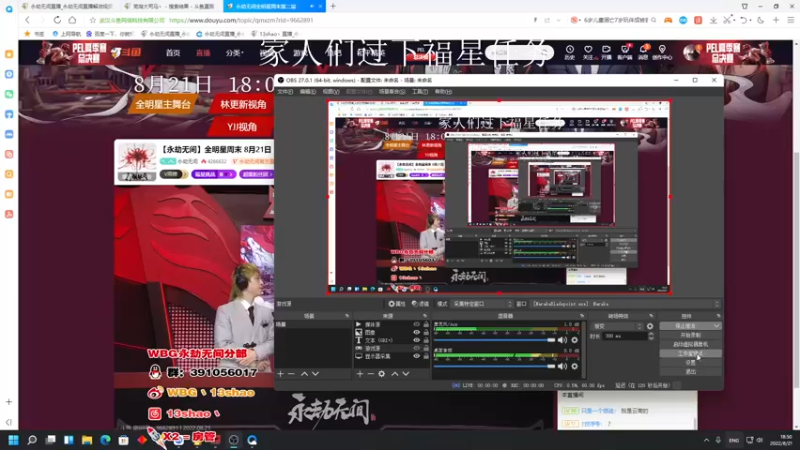This screenshot has height=450, width=800.
Task: Click 属性 properties button in OBS toolbar
Action: 396,304
